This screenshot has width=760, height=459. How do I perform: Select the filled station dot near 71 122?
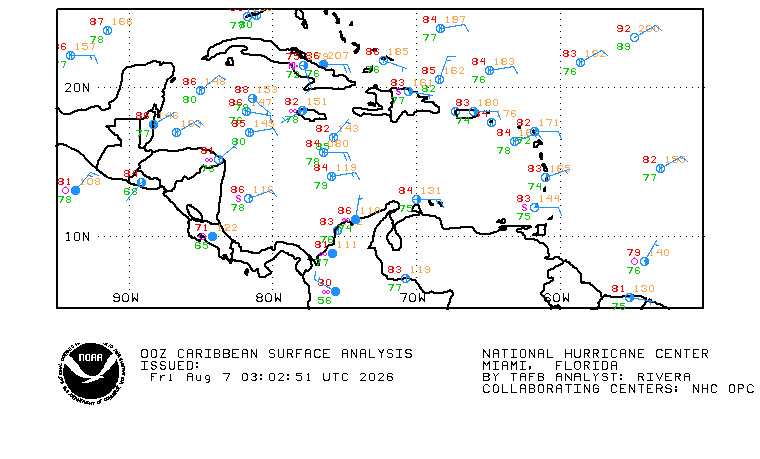click(x=212, y=237)
